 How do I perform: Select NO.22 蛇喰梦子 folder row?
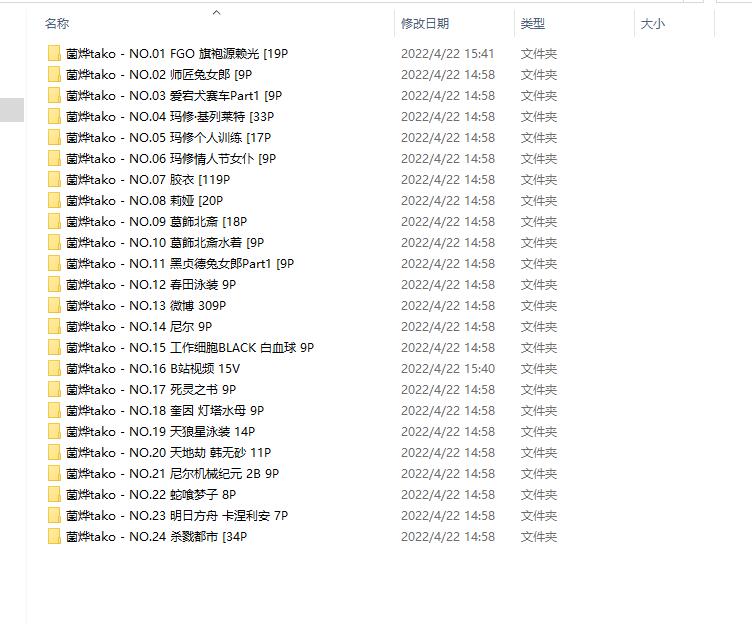click(302, 495)
